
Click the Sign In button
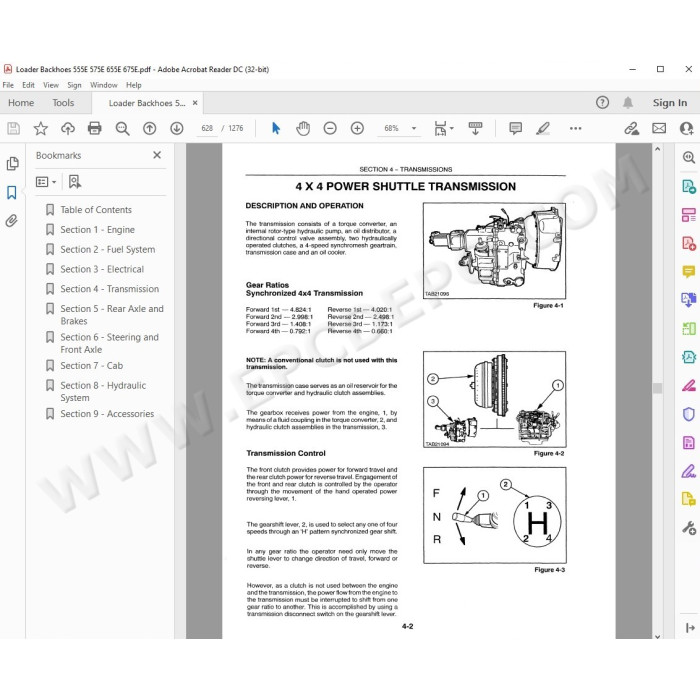click(670, 103)
